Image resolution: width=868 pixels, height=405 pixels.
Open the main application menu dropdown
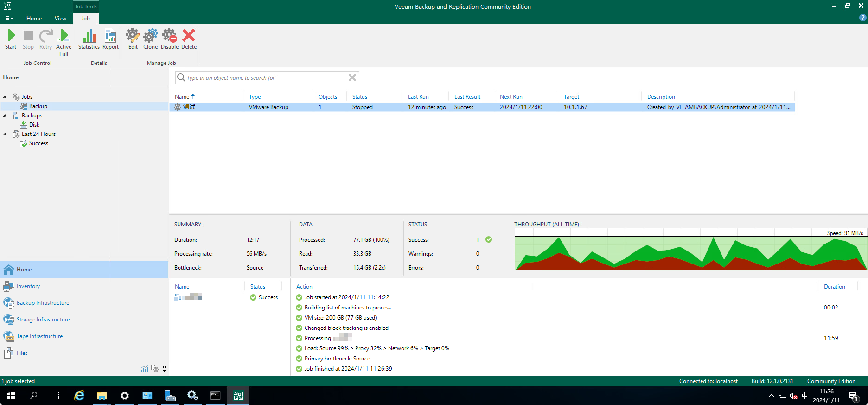9,18
